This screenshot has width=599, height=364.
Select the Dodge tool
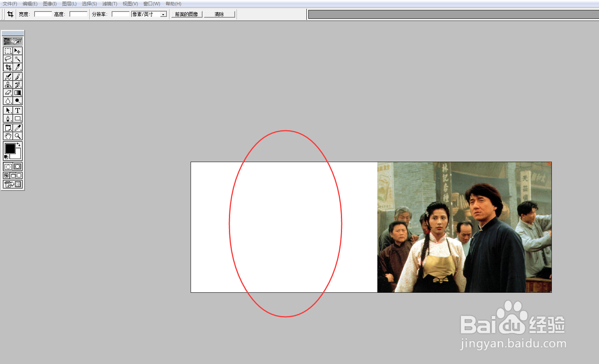coord(18,101)
